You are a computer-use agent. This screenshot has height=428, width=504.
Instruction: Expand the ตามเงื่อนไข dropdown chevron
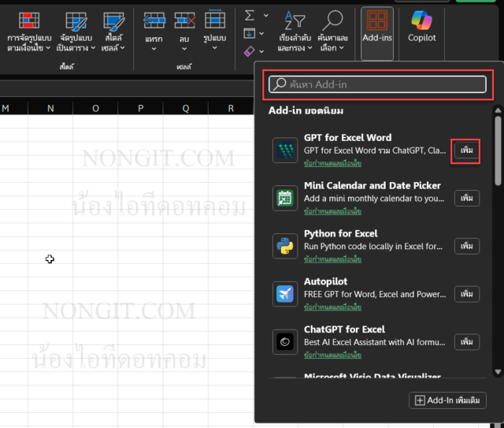(x=48, y=48)
